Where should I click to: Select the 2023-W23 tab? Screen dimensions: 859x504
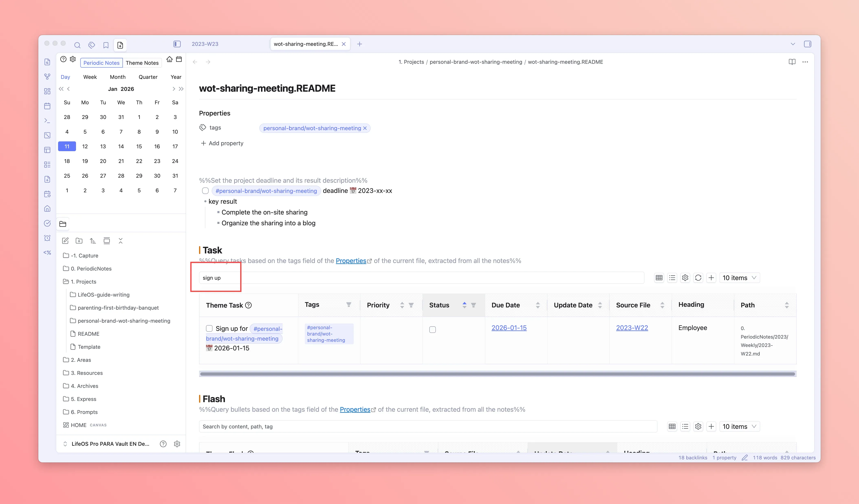tap(205, 44)
